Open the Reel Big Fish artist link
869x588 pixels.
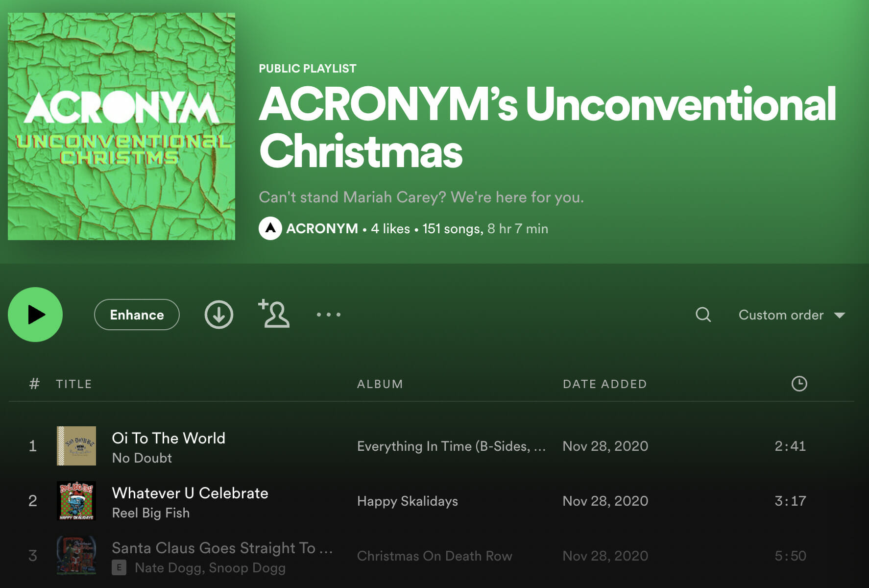coord(151,513)
